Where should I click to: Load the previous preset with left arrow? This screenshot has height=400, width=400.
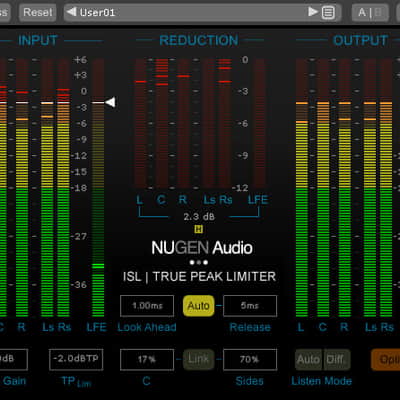point(72,12)
